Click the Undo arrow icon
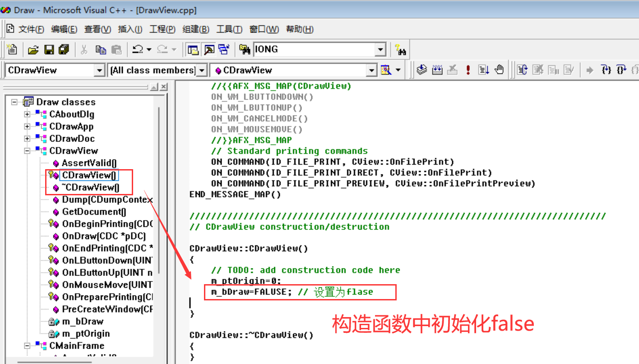 click(x=138, y=50)
